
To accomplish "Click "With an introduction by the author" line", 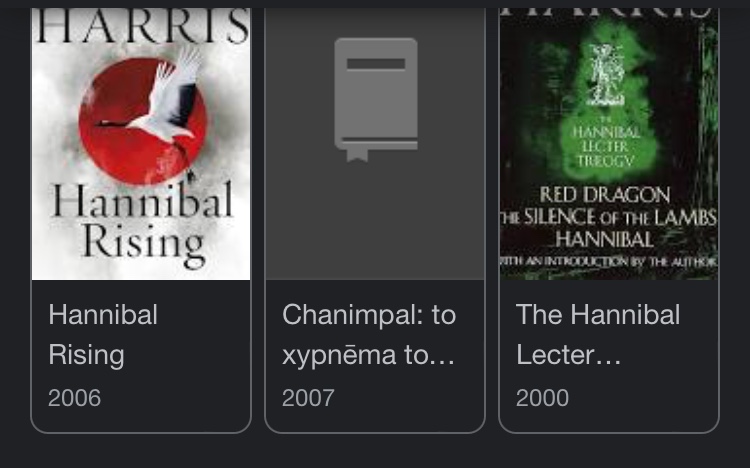I will coord(608,261).
